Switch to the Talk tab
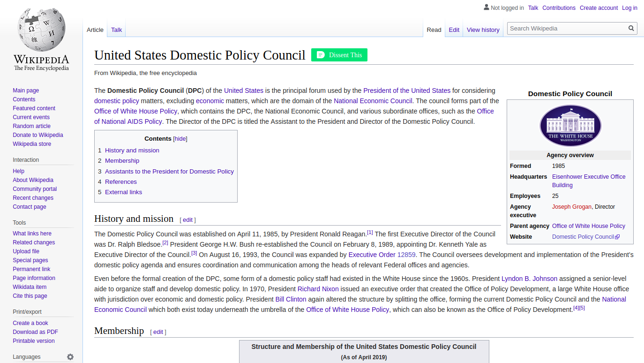This screenshot has height=363, width=644. tap(116, 30)
